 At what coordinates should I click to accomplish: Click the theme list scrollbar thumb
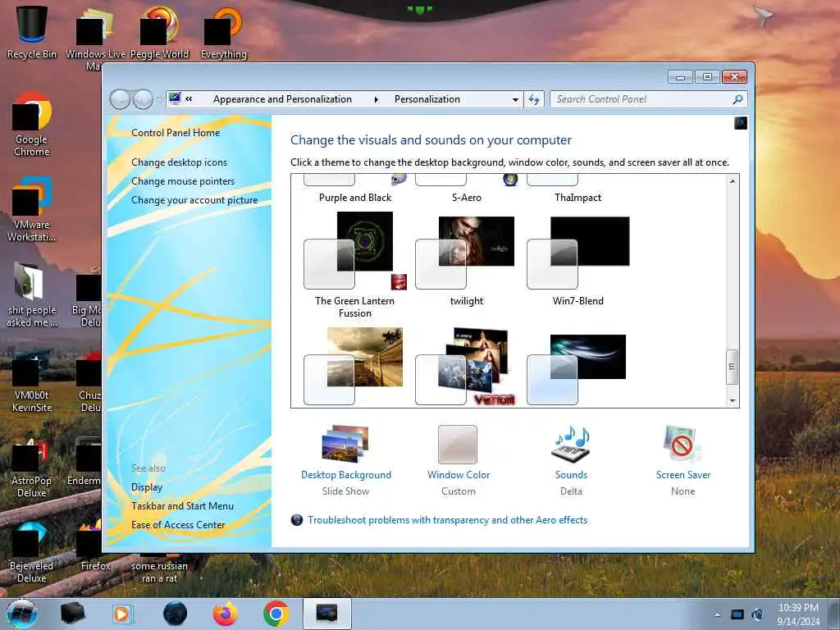coord(732,367)
